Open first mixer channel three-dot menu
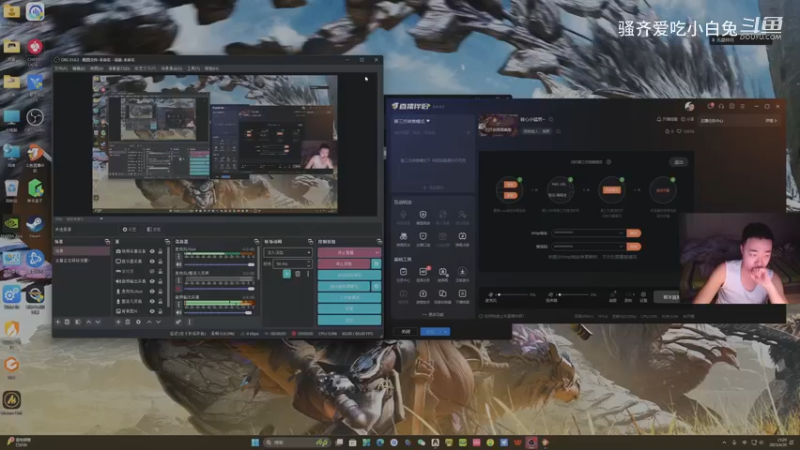 [179, 256]
